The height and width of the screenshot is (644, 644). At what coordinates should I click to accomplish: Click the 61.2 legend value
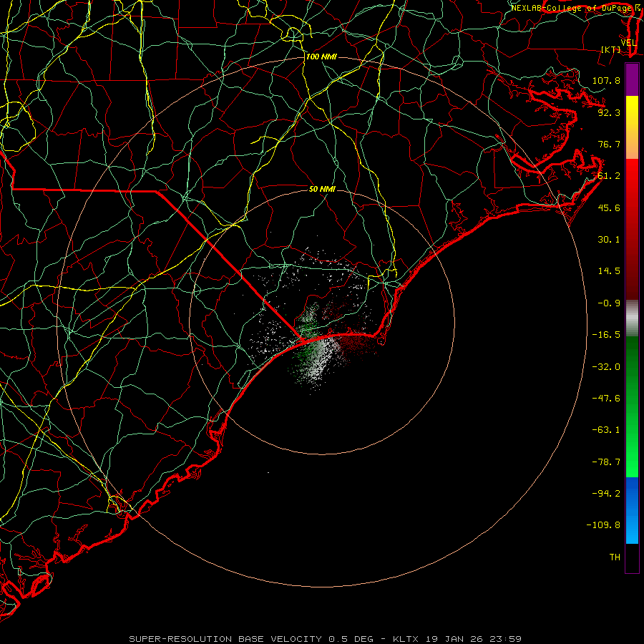point(609,176)
